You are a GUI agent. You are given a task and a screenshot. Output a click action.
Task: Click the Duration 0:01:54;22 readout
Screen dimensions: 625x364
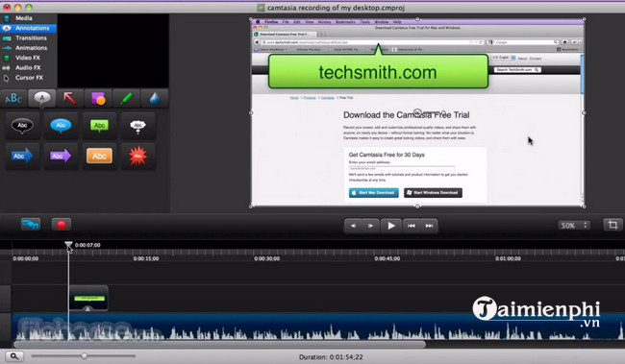click(331, 357)
